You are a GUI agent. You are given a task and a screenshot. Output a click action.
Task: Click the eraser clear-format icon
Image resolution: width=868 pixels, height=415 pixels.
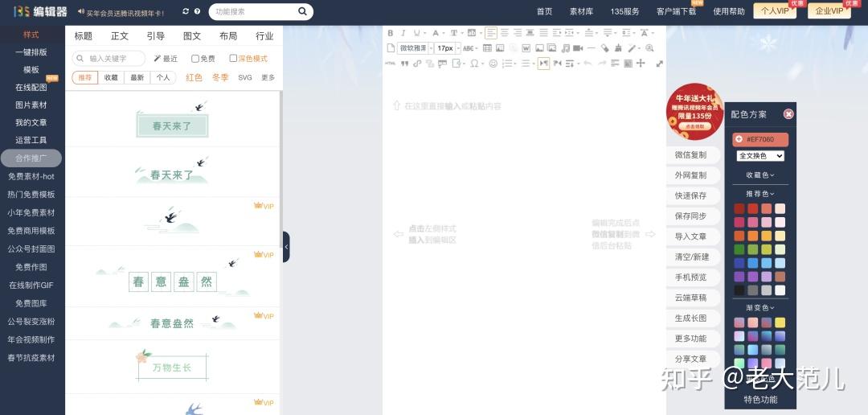point(605,48)
